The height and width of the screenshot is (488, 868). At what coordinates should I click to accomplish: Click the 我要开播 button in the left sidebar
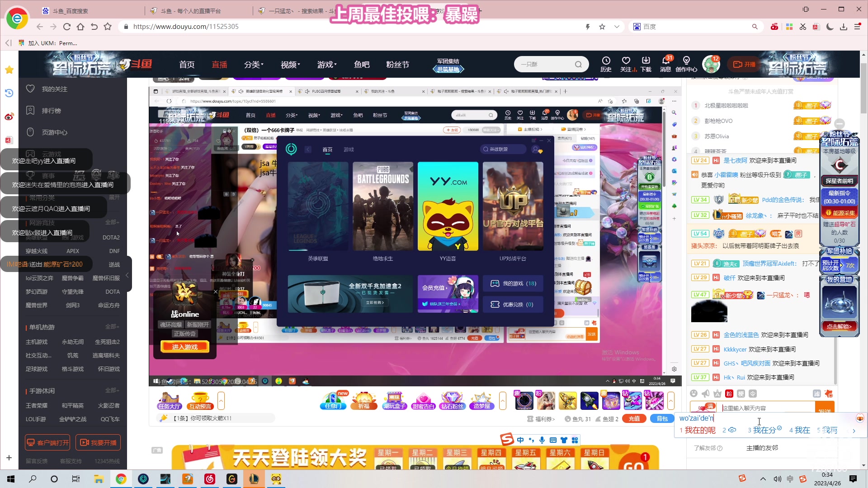(98, 442)
